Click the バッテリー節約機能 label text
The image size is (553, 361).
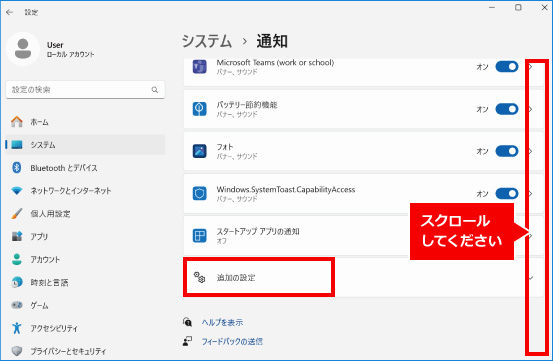tap(247, 105)
